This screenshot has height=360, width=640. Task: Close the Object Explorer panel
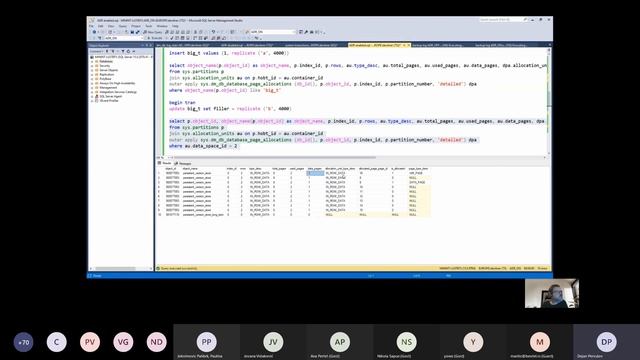[x=151, y=45]
